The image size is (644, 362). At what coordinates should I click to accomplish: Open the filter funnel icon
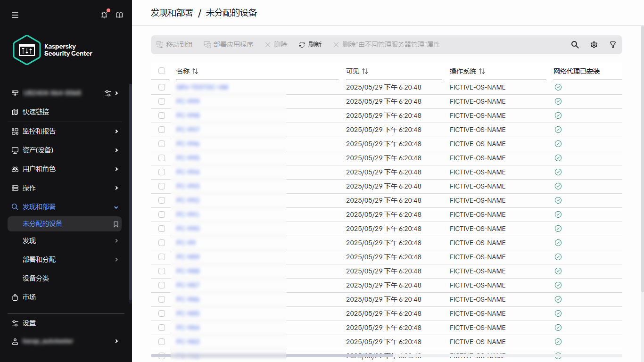pyautogui.click(x=612, y=45)
